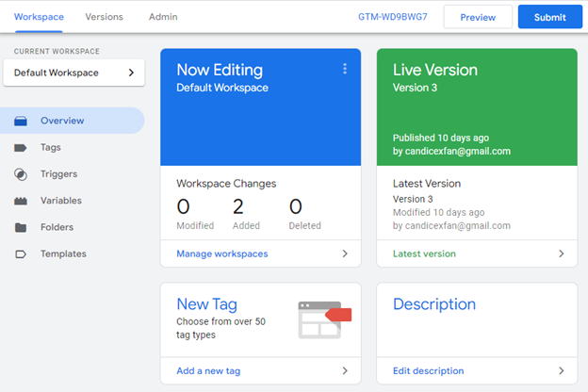Click the Preview button
The width and height of the screenshot is (588, 392).
click(x=478, y=17)
